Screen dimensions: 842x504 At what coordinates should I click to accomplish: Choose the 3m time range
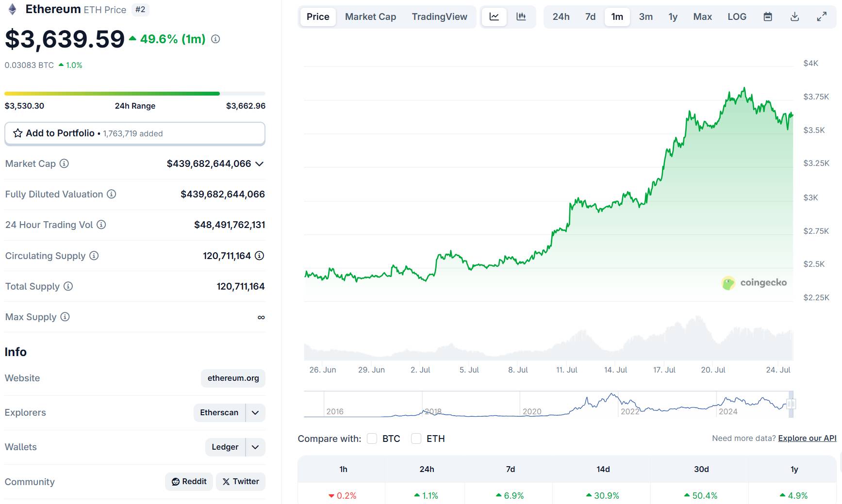[645, 16]
